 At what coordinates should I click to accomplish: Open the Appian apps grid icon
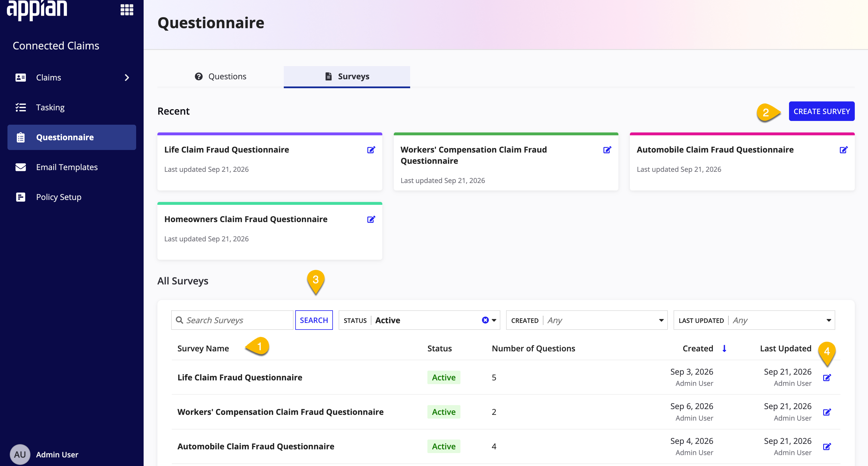pos(127,10)
